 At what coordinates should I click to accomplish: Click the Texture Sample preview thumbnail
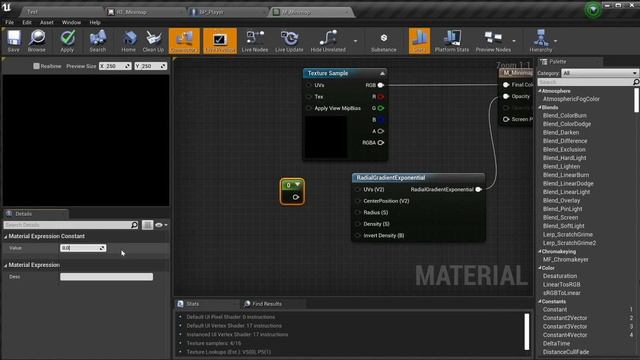(x=326, y=137)
